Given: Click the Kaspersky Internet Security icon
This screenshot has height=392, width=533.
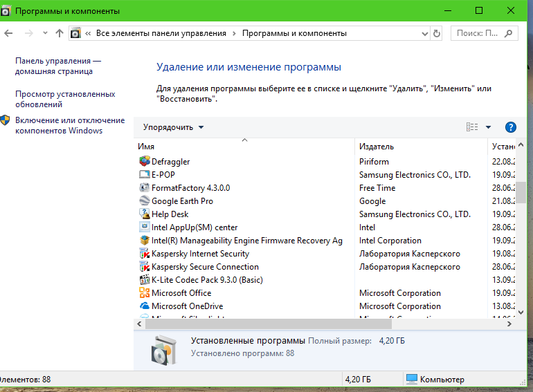Looking at the screenshot, I should [x=145, y=253].
